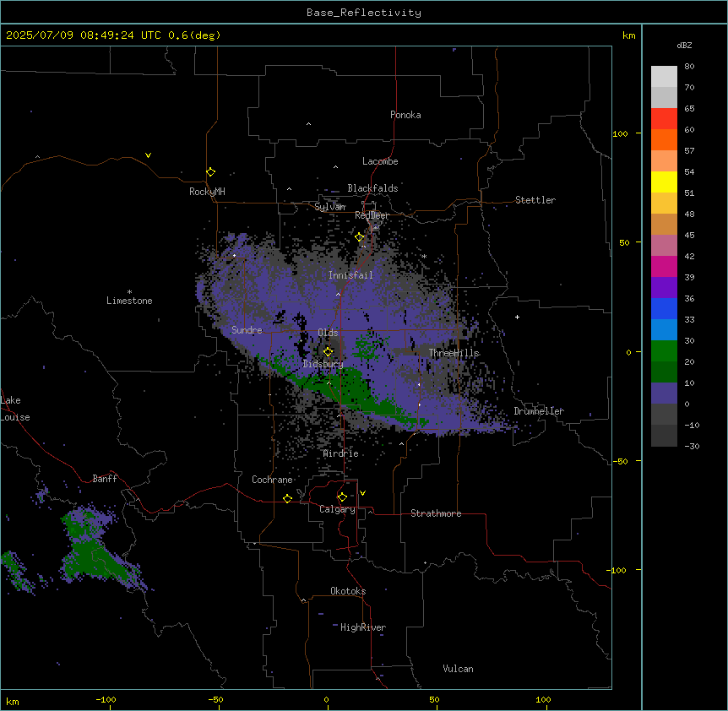Image resolution: width=728 pixels, height=711 pixels.
Task: Click the dBZ legend heading
Action: (684, 45)
